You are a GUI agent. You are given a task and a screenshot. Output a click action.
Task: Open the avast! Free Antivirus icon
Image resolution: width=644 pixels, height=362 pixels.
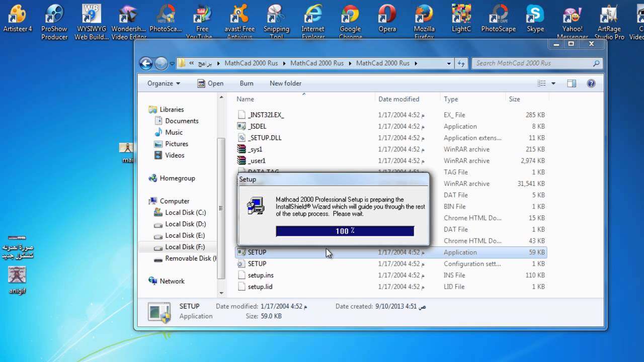[x=239, y=21]
